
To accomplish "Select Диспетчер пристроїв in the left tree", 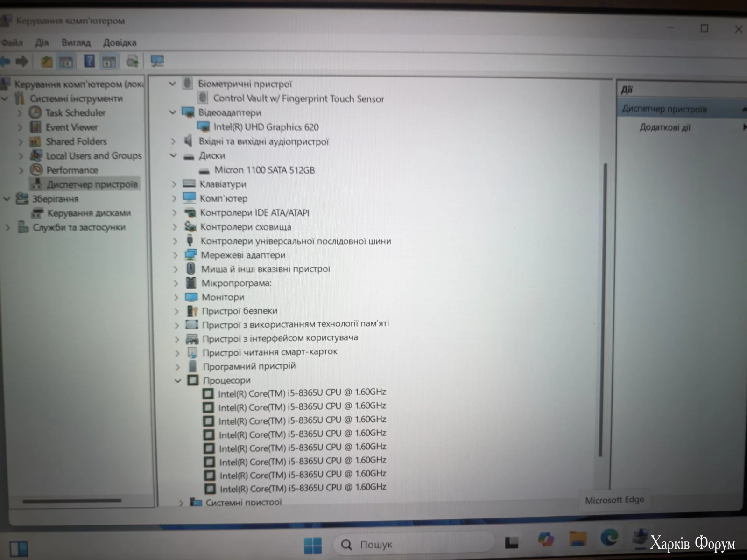I will (x=92, y=184).
